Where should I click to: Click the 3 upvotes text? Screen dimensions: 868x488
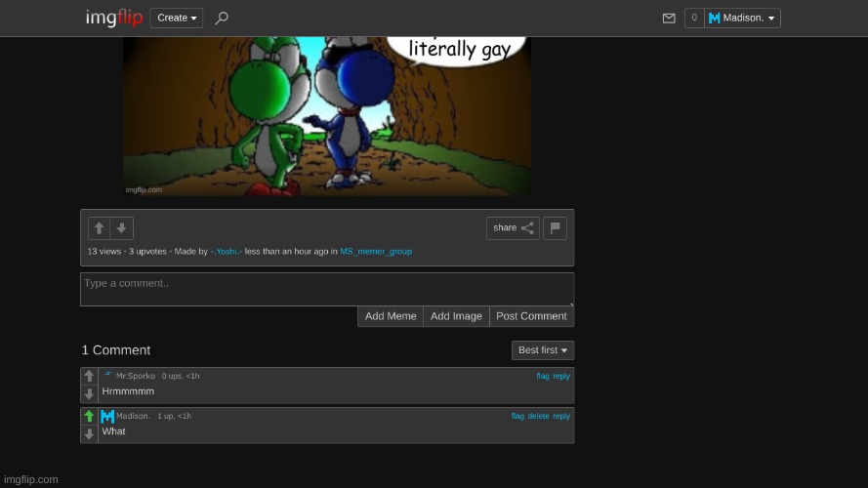coord(147,251)
